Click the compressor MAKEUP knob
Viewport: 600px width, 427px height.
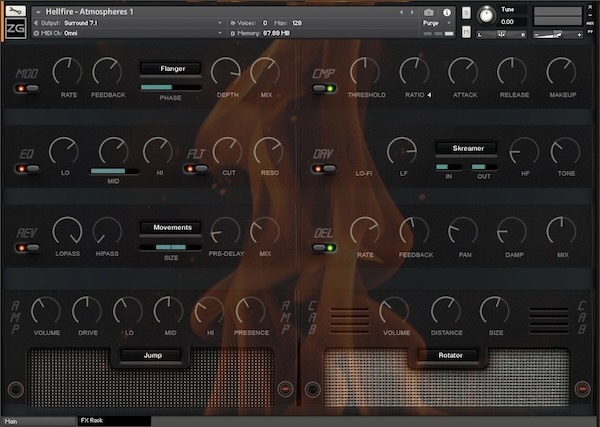[x=561, y=72]
